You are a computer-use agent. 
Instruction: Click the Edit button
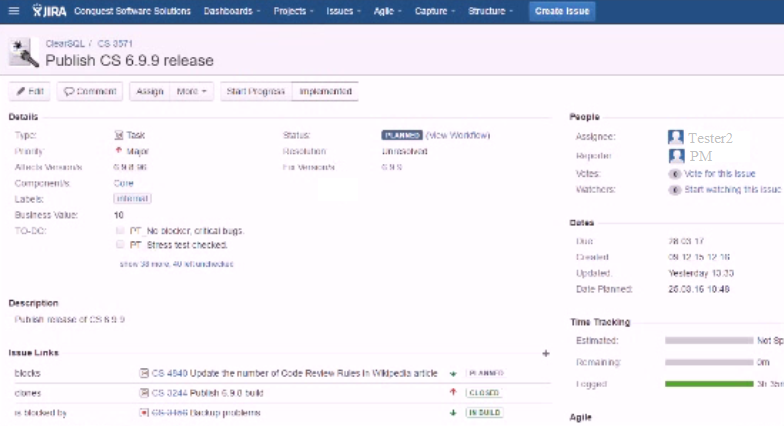pyautogui.click(x=30, y=92)
